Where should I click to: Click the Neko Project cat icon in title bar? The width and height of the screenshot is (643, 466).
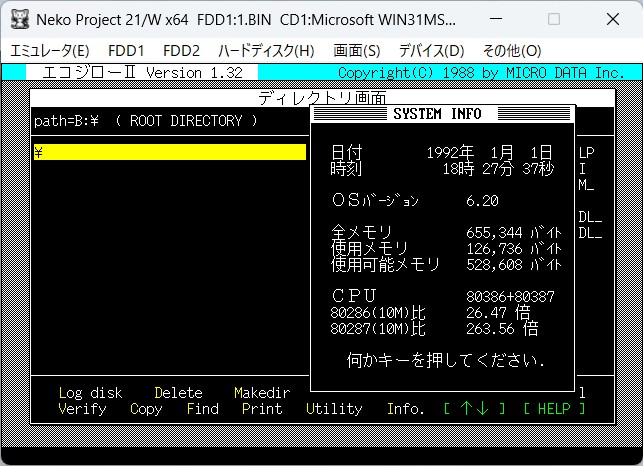tap(18, 20)
